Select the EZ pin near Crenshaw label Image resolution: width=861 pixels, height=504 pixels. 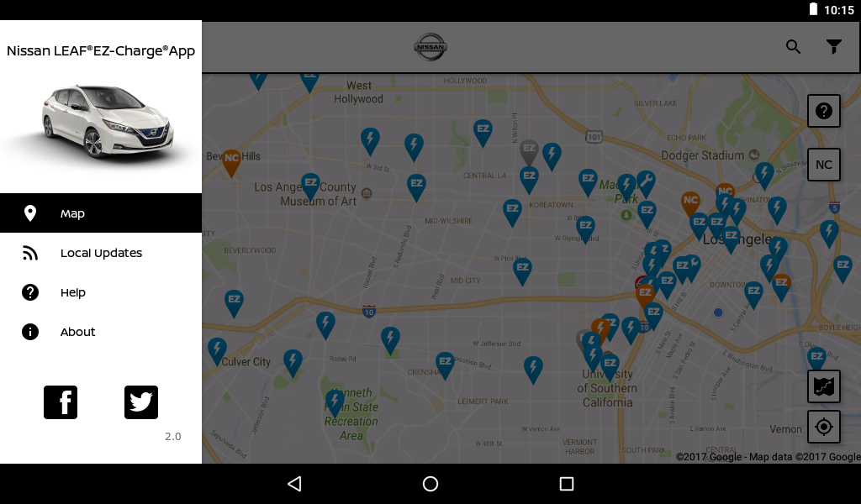click(445, 365)
